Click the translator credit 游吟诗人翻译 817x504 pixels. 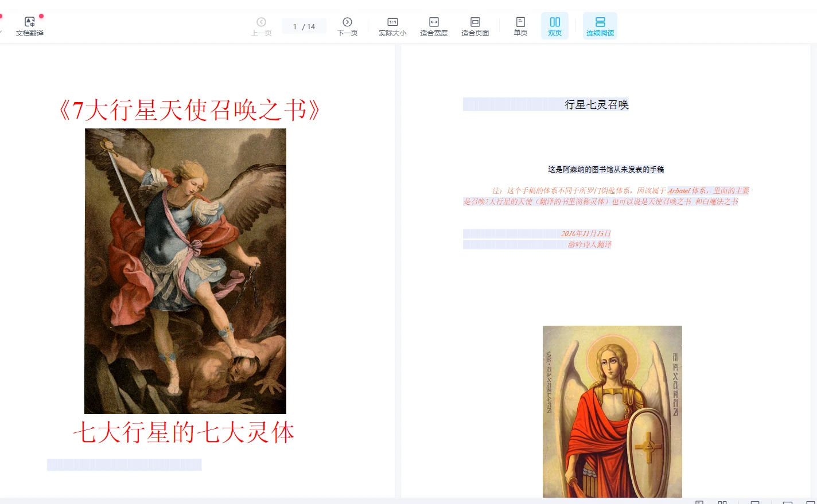coord(590,244)
